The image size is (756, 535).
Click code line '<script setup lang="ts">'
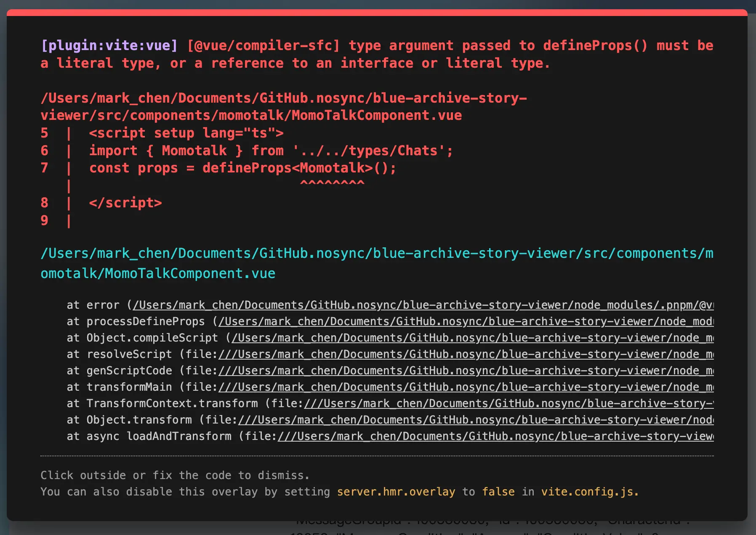point(186,133)
